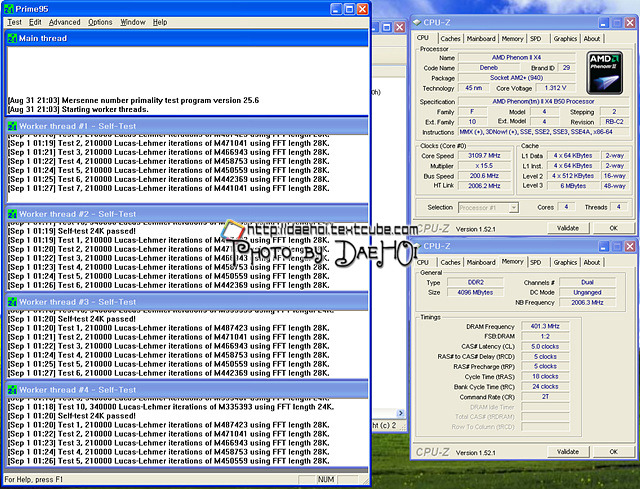The height and width of the screenshot is (489, 640).
Task: Open the Window menu in Prime95
Action: (x=133, y=22)
